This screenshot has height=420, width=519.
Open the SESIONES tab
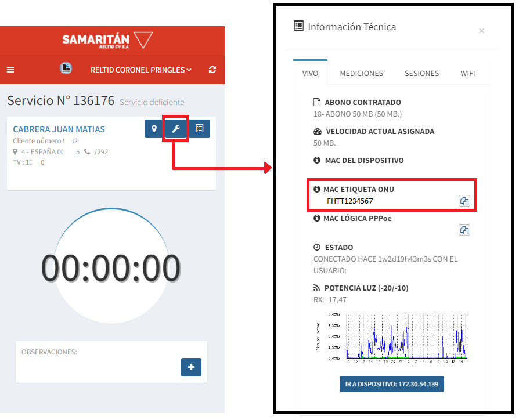pos(421,73)
